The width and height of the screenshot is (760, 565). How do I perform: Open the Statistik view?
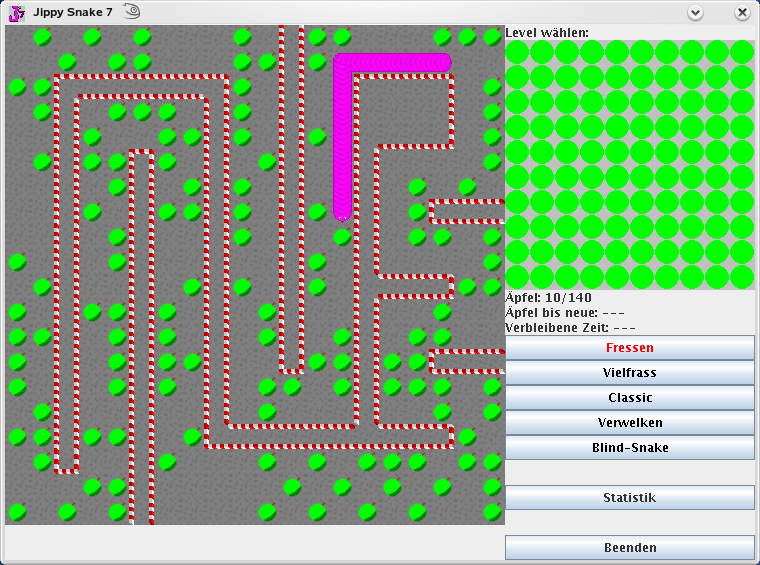click(x=630, y=498)
